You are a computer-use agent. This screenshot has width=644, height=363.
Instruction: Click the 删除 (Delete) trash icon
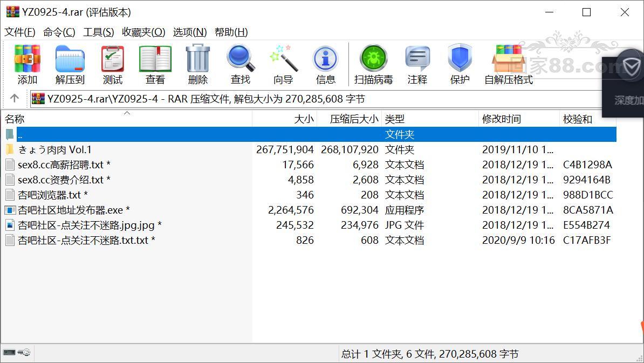(x=198, y=59)
